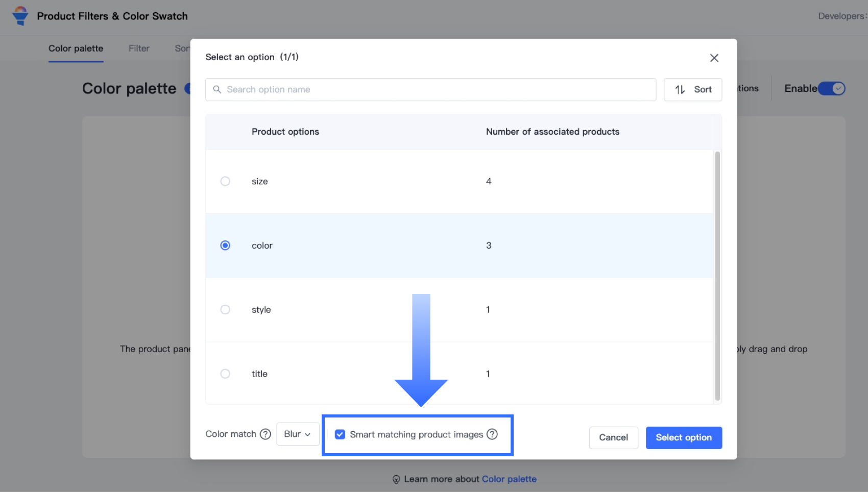The width and height of the screenshot is (868, 492).
Task: Confirm with the Select option button
Action: pyautogui.click(x=684, y=438)
